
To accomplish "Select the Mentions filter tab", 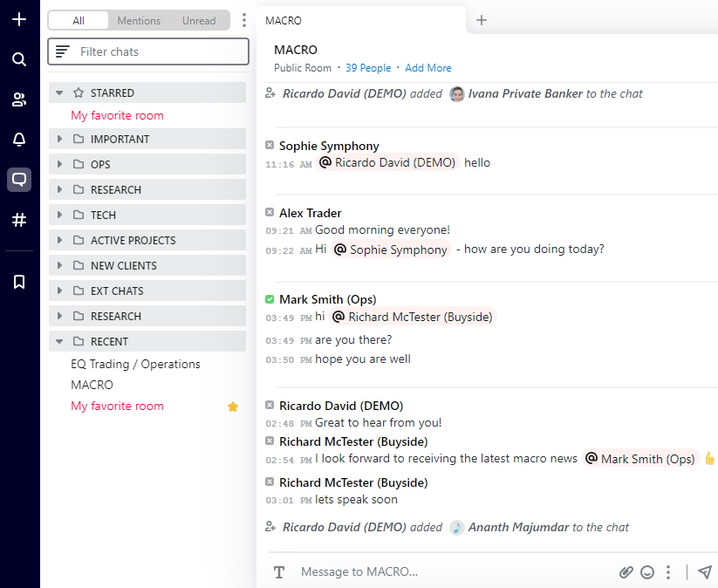I will point(140,21).
